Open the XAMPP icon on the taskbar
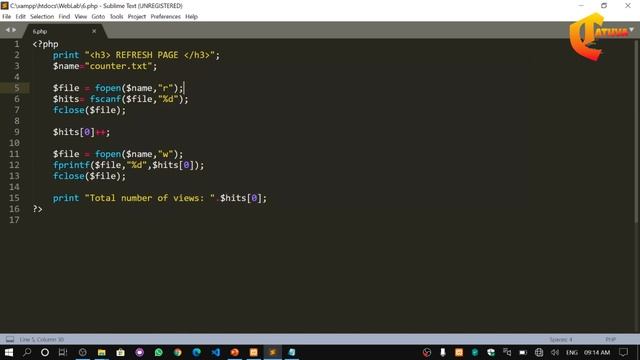This screenshot has height=360, width=640. [x=253, y=352]
